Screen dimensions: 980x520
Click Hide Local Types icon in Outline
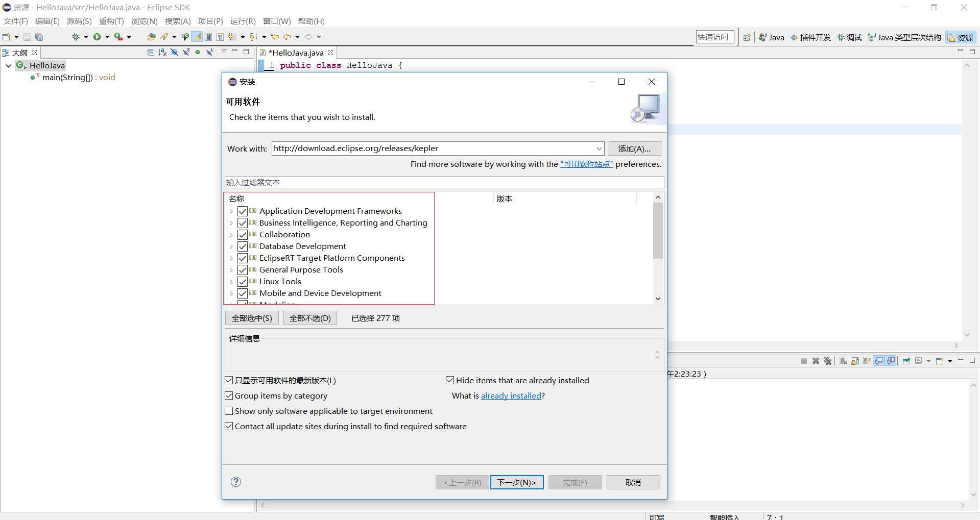(x=209, y=52)
